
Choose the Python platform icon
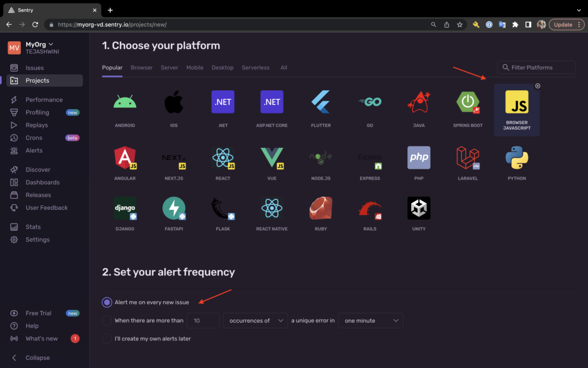pyautogui.click(x=517, y=158)
